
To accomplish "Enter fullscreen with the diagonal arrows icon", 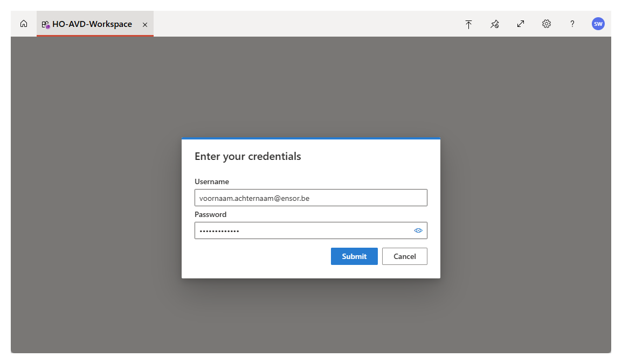I will pos(520,24).
